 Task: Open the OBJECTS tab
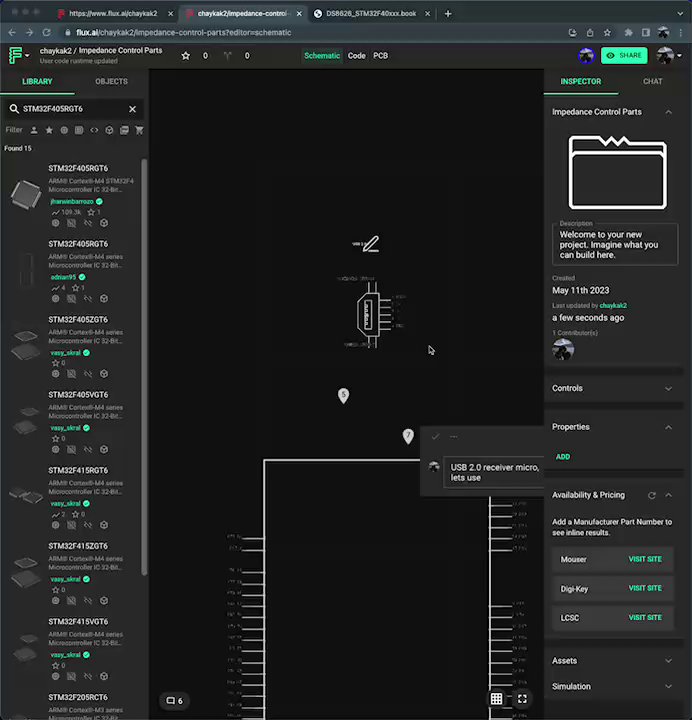pyautogui.click(x=111, y=81)
